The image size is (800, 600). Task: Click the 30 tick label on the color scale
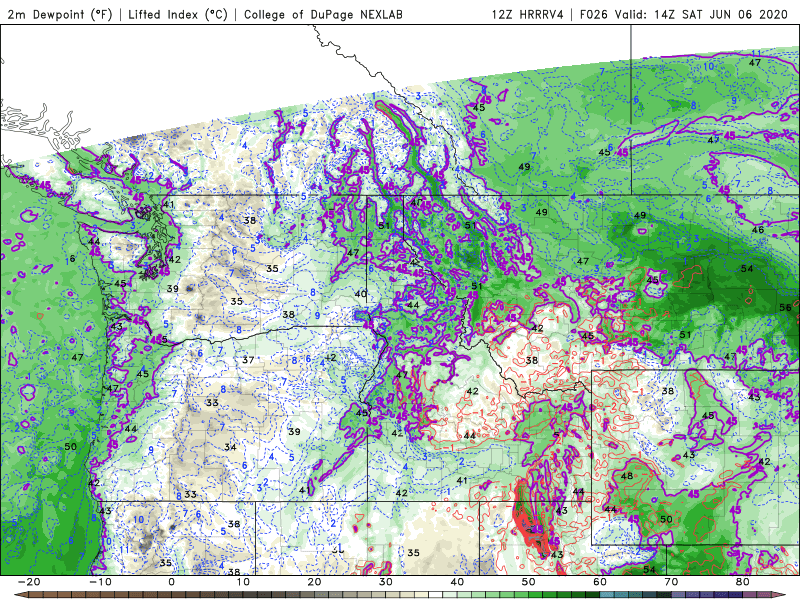386,582
